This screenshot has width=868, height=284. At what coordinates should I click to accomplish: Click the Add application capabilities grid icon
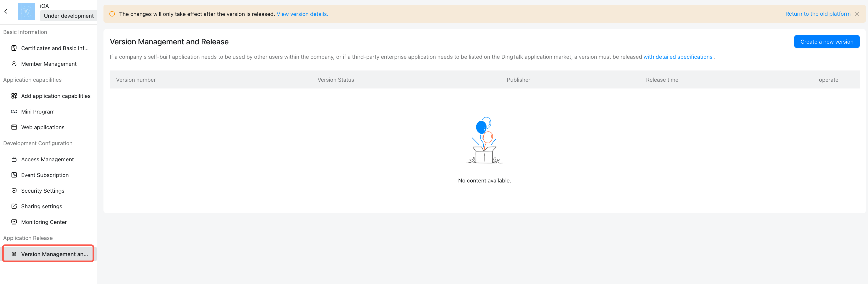(14, 96)
